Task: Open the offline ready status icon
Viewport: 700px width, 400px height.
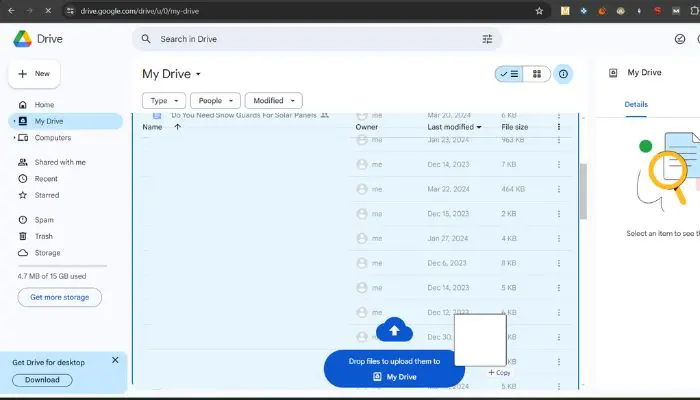Action: coord(679,39)
